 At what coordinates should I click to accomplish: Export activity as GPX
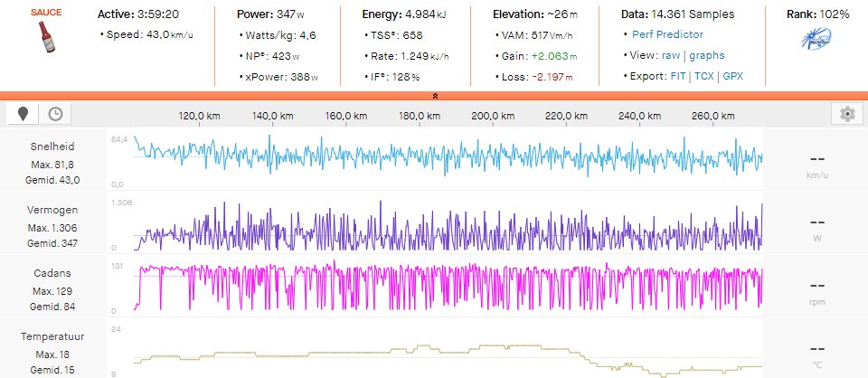pyautogui.click(x=733, y=76)
